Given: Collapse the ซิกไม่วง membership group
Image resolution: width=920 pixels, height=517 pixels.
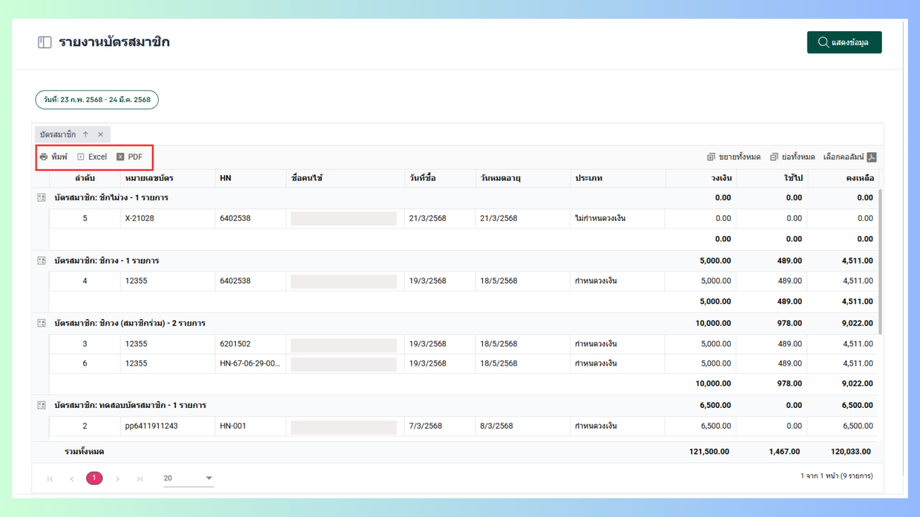Looking at the screenshot, I should coord(42,198).
